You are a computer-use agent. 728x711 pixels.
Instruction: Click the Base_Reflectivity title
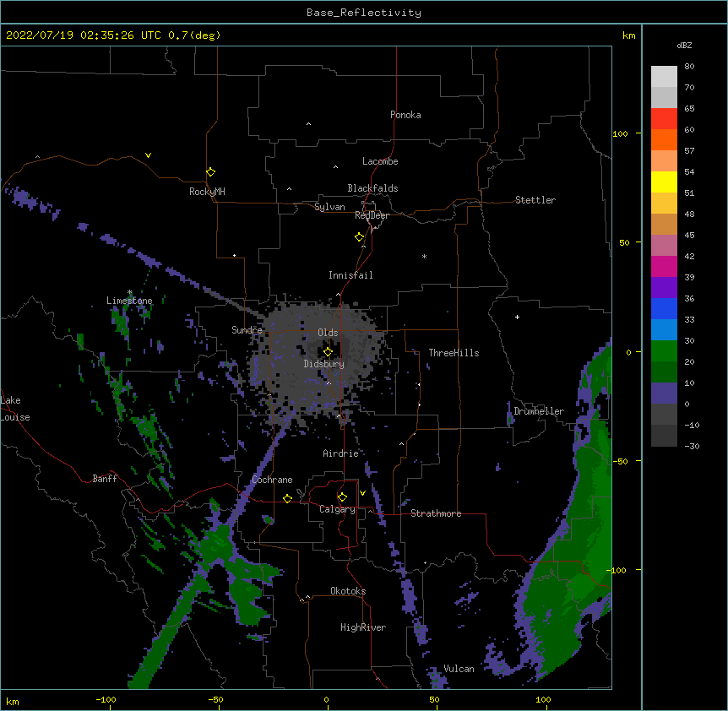pyautogui.click(x=364, y=13)
